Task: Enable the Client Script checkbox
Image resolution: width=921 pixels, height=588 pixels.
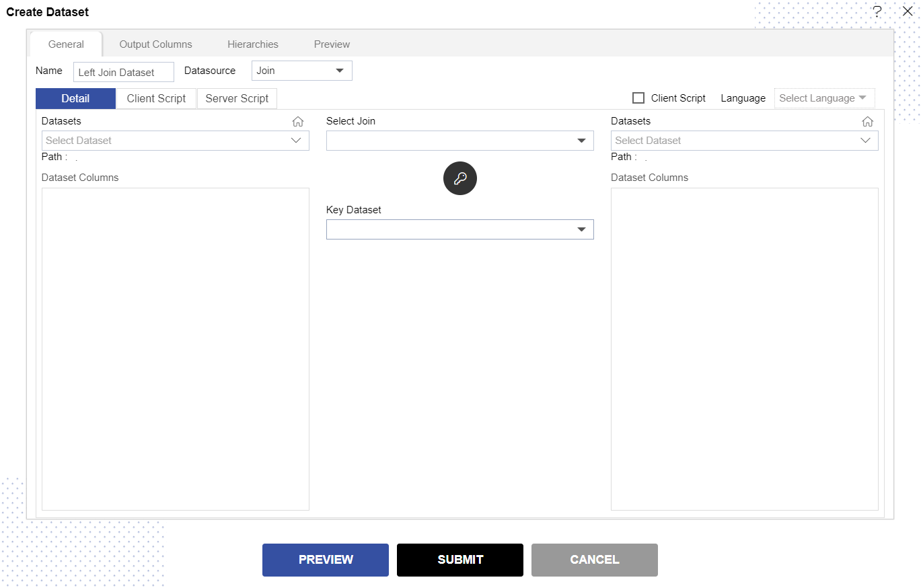Action: tap(638, 98)
